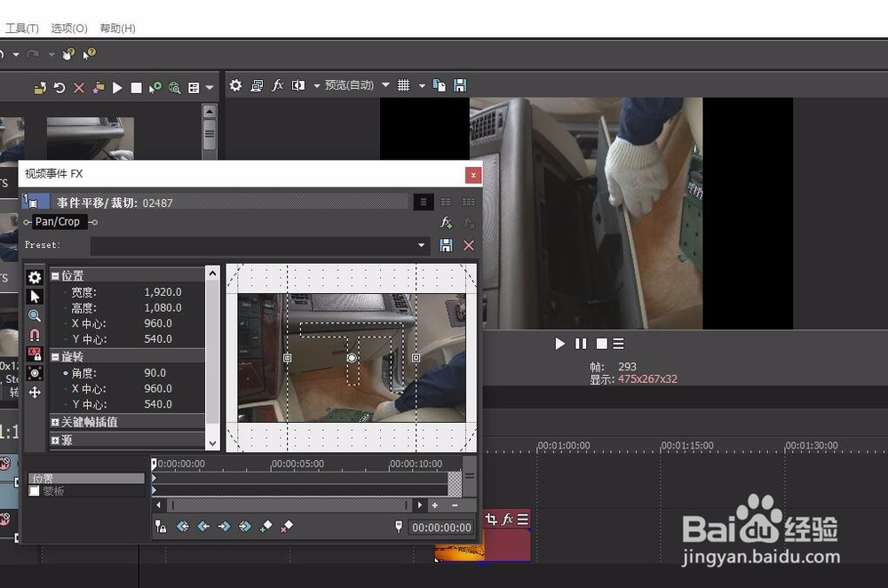Click sync cursor lock icon in keyframe toolbar

tap(161, 527)
